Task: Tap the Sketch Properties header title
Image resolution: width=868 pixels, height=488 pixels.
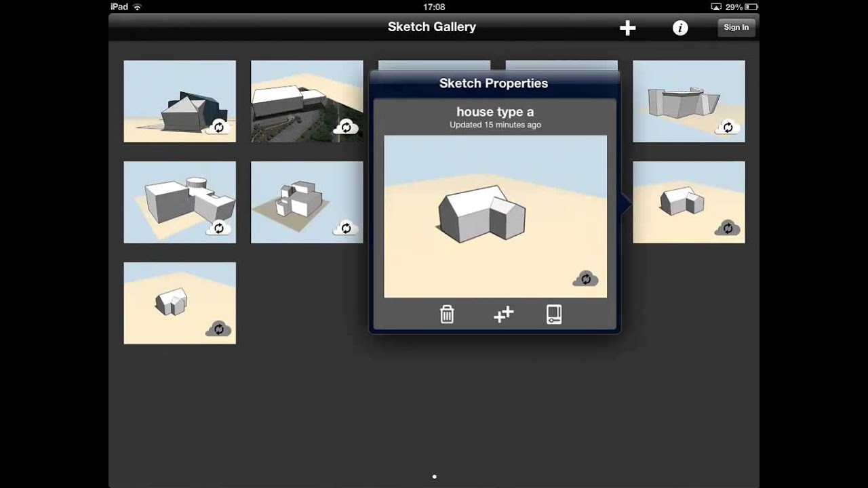Action: click(x=494, y=83)
